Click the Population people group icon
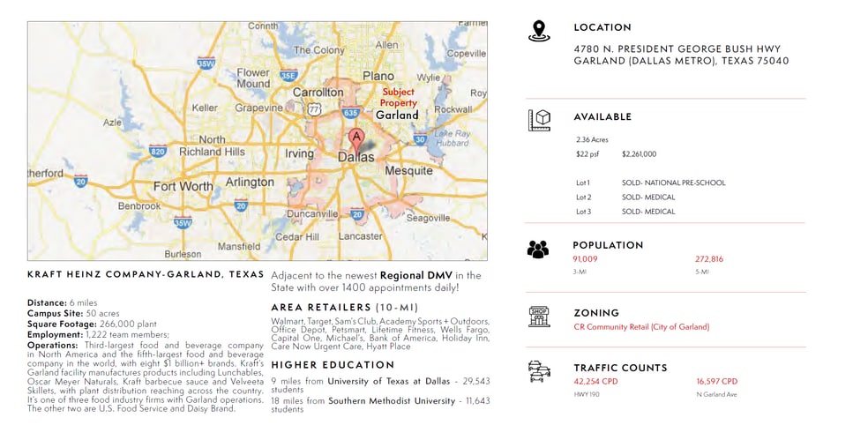The height and width of the screenshot is (425, 868). pos(538,250)
